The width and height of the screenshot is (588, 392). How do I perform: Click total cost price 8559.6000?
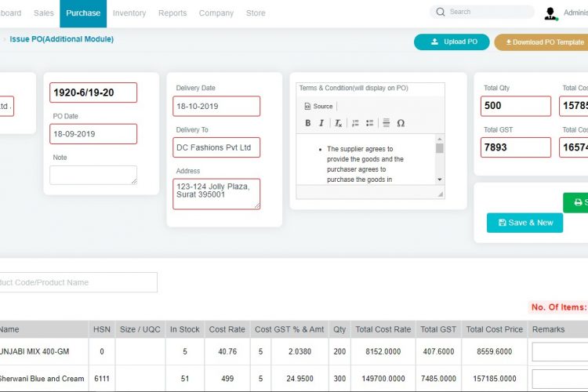[x=495, y=351]
